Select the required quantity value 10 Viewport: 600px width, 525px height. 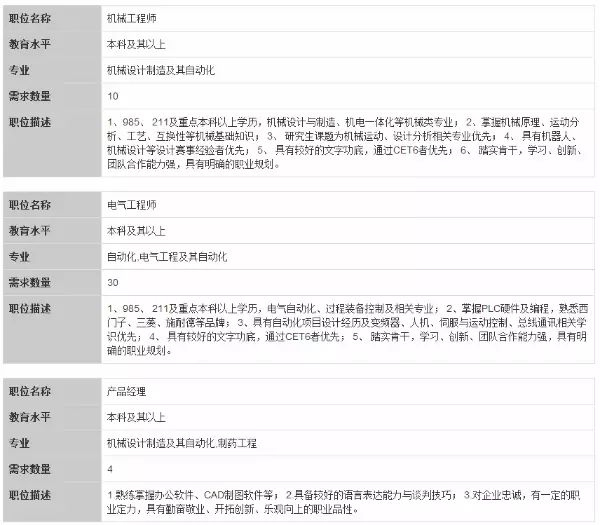coord(112,96)
